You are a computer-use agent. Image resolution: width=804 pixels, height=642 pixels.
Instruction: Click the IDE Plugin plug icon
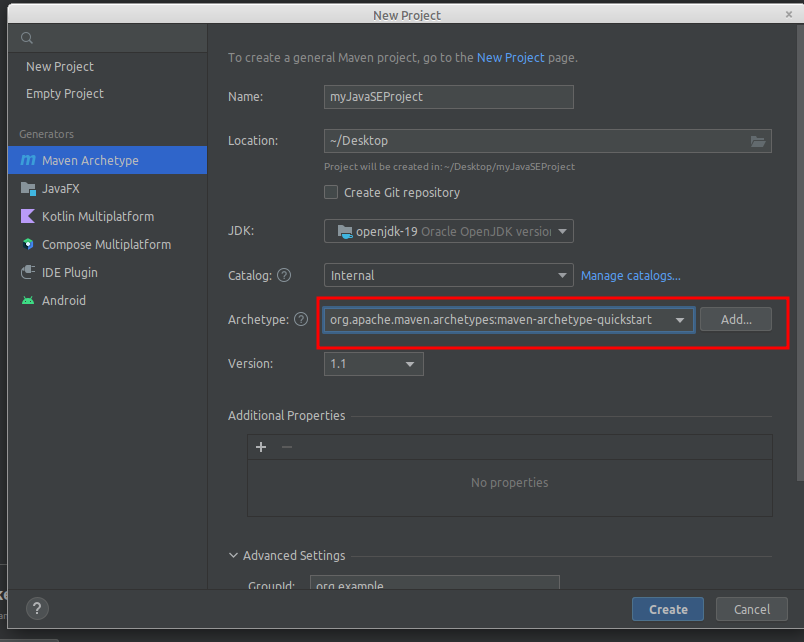[28, 272]
